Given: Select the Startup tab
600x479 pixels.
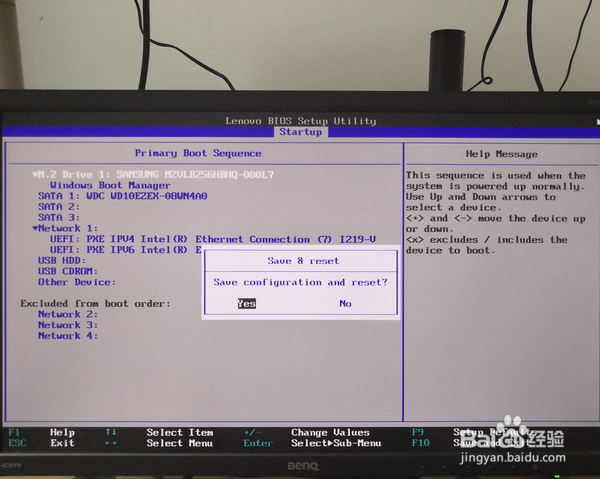Looking at the screenshot, I should pos(301,132).
